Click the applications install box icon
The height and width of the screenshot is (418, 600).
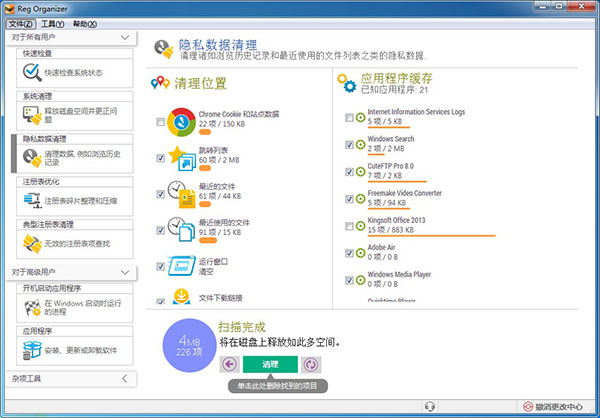[32, 350]
